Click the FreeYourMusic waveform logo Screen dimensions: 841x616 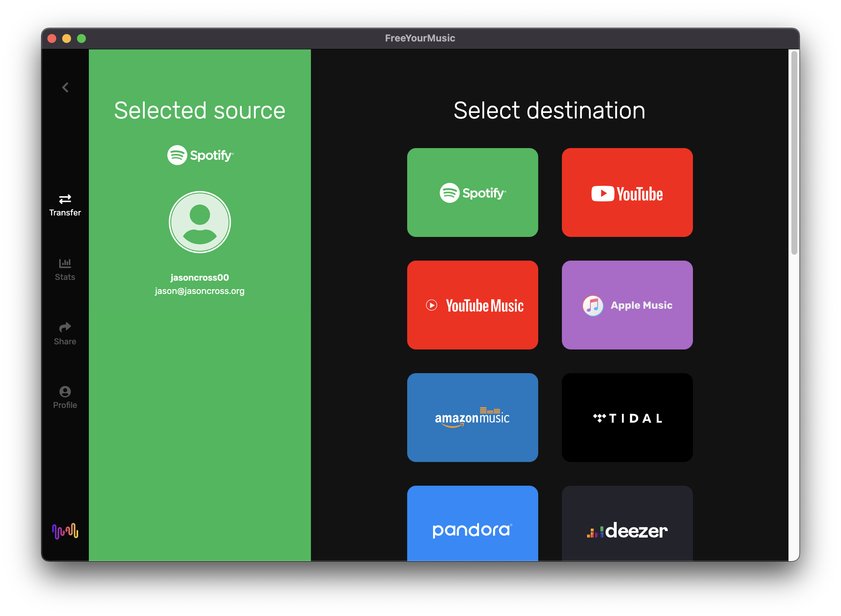pos(65,531)
